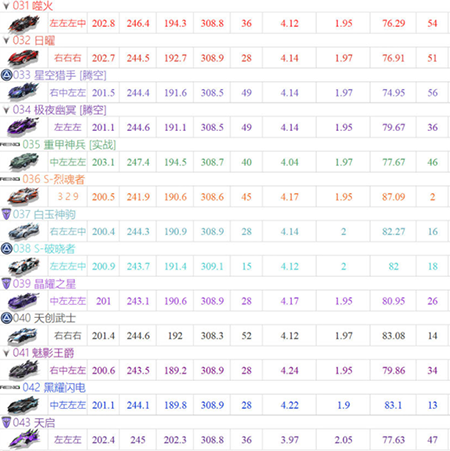Click the blue triangle badge beside 033 星空猎手

[6, 75]
